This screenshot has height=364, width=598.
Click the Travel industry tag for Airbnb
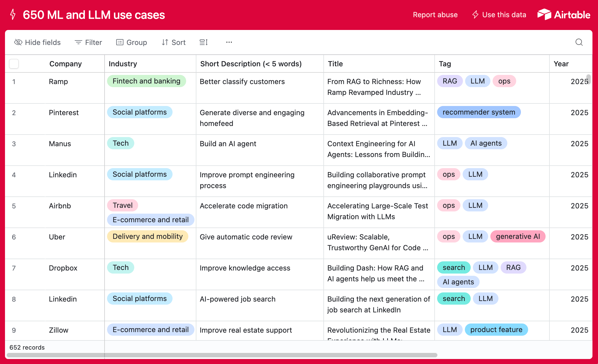click(123, 205)
